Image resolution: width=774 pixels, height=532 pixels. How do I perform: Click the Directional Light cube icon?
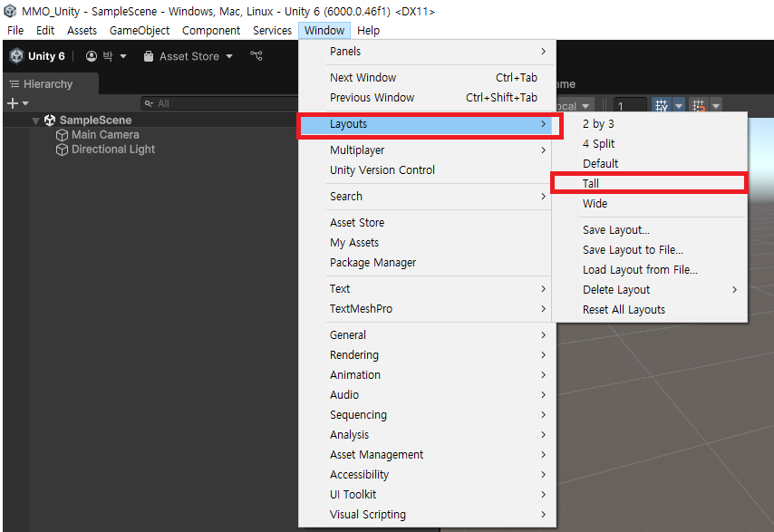pos(62,150)
